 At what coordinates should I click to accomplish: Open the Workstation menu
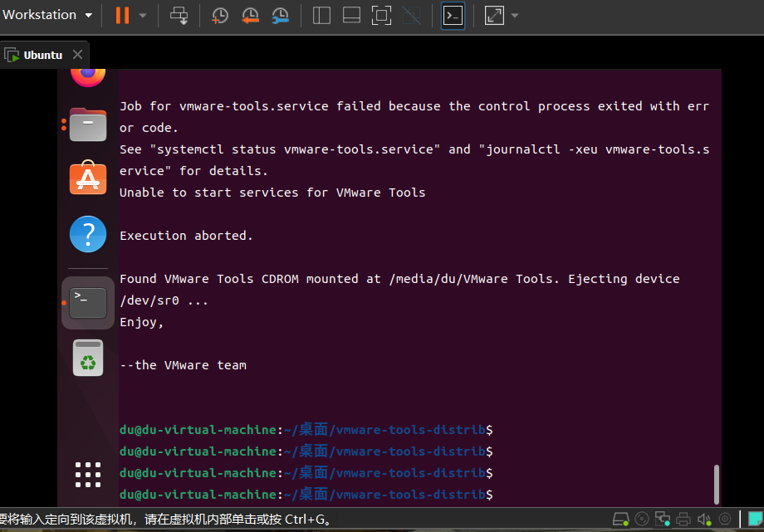(x=47, y=15)
